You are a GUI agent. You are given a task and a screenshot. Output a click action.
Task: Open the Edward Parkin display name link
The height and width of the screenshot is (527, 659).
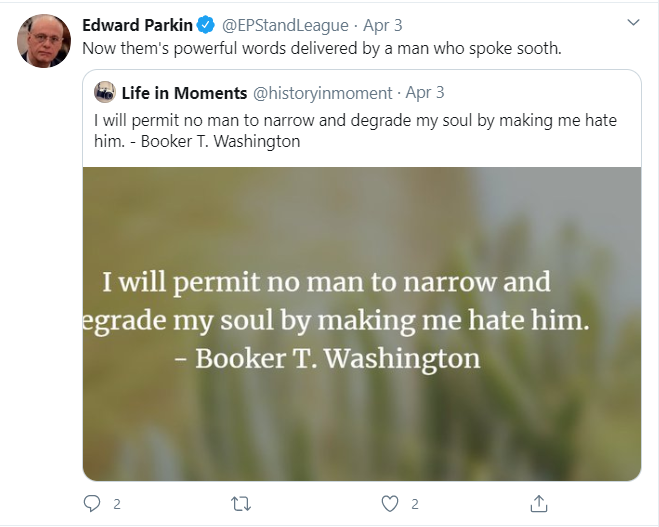tap(137, 25)
